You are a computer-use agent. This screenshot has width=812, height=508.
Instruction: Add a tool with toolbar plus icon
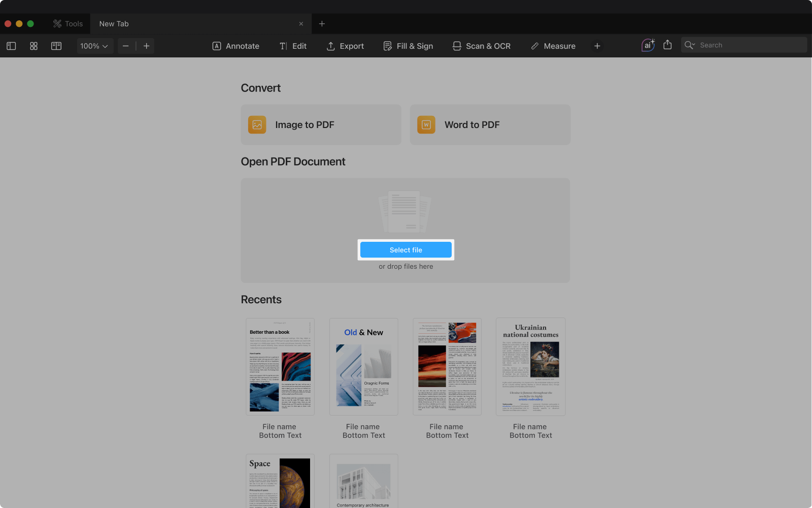597,46
